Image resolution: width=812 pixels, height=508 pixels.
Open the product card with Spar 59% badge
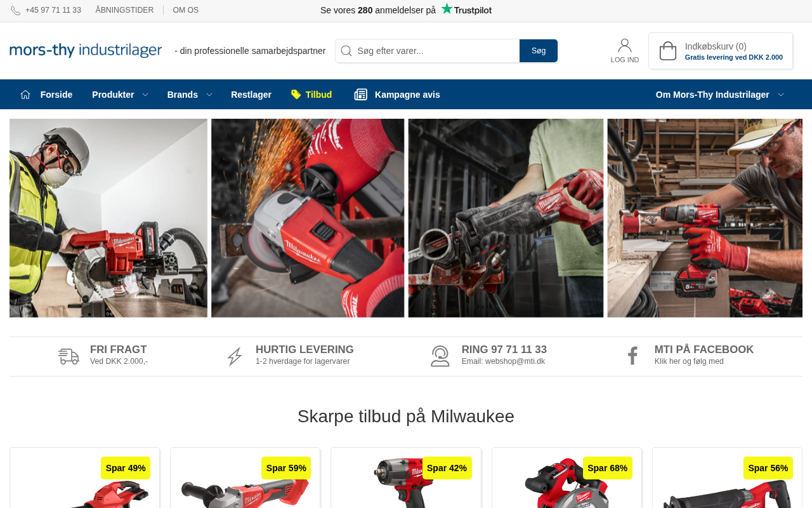click(246, 478)
